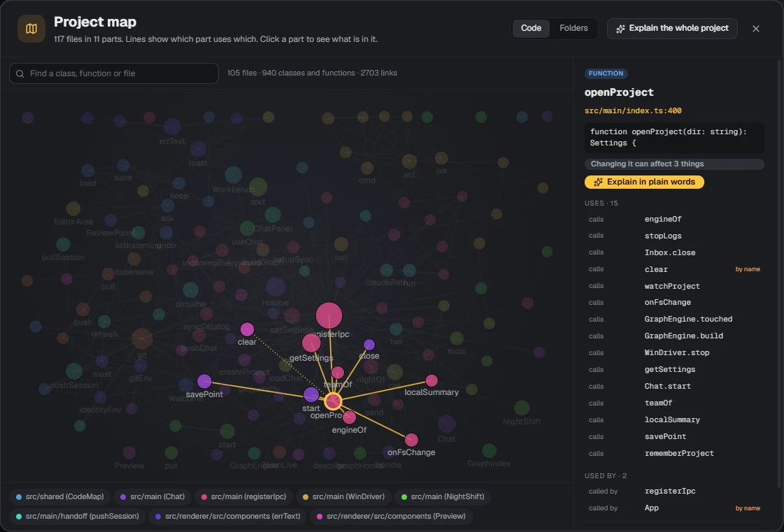Focus the 'Find a class, function or file' field

(x=114, y=73)
